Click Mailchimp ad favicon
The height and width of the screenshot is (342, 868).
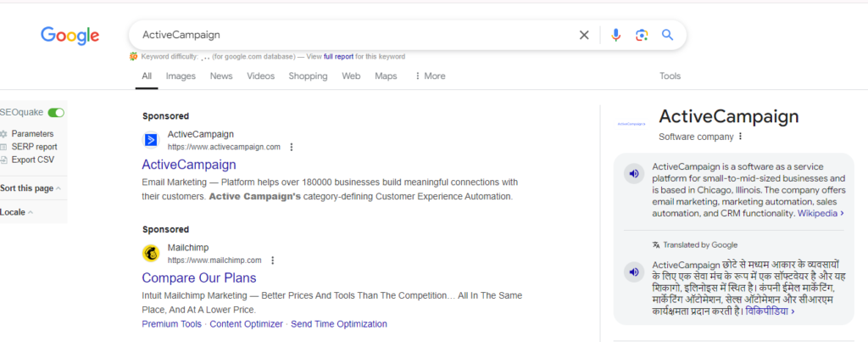pyautogui.click(x=151, y=253)
